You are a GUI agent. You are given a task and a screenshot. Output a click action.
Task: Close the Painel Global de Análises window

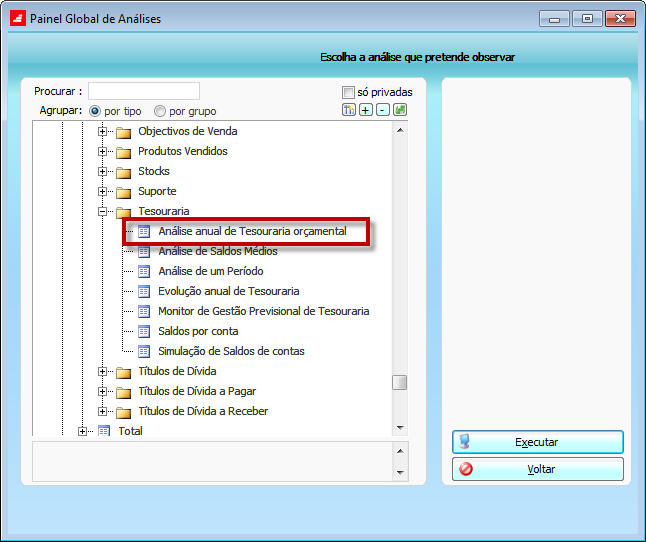(x=620, y=19)
